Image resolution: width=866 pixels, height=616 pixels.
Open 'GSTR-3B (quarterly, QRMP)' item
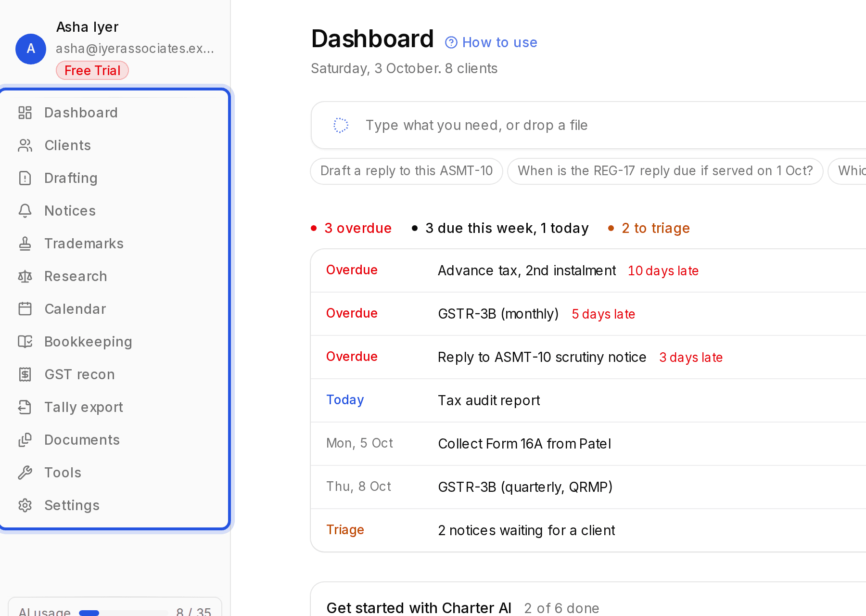(588, 487)
